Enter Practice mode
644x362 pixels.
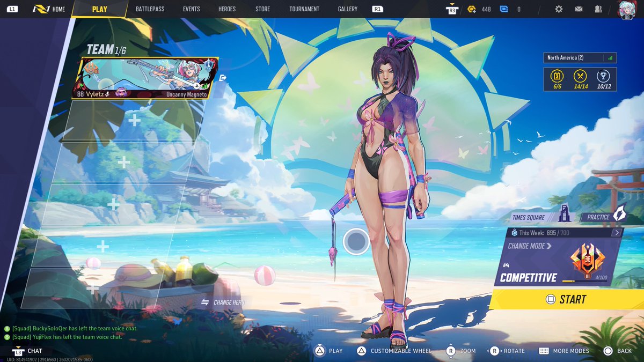tap(604, 217)
